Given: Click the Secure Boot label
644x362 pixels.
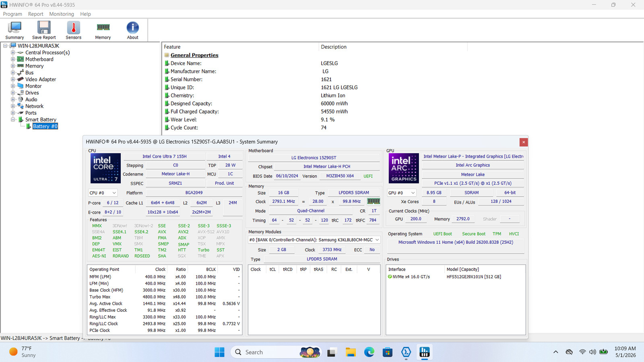Looking at the screenshot, I should pyautogui.click(x=474, y=234).
